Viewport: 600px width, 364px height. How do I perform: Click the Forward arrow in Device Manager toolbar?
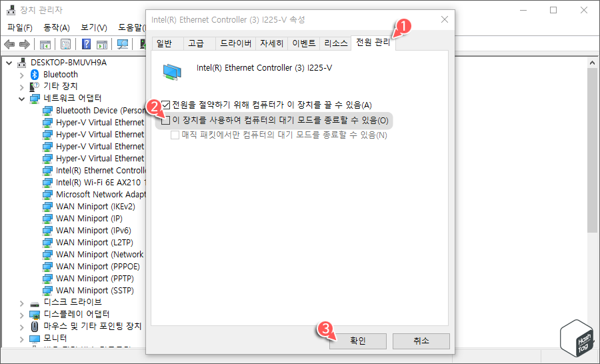pos(25,45)
